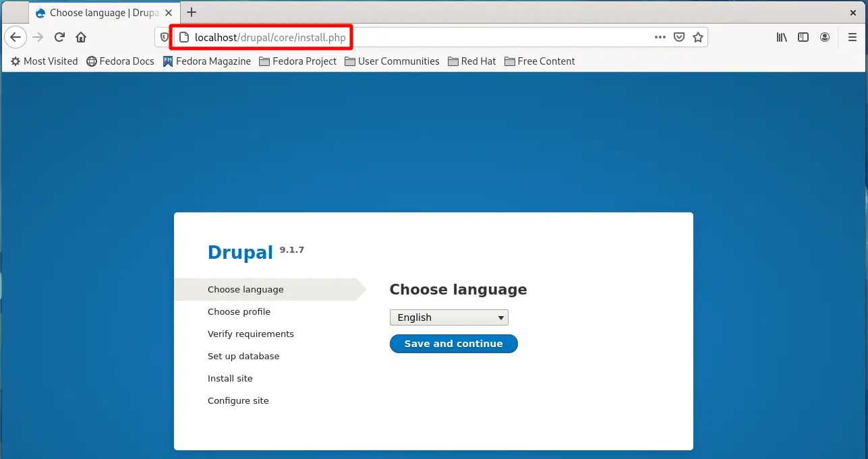
Task: Click the Configure site step
Action: click(238, 400)
